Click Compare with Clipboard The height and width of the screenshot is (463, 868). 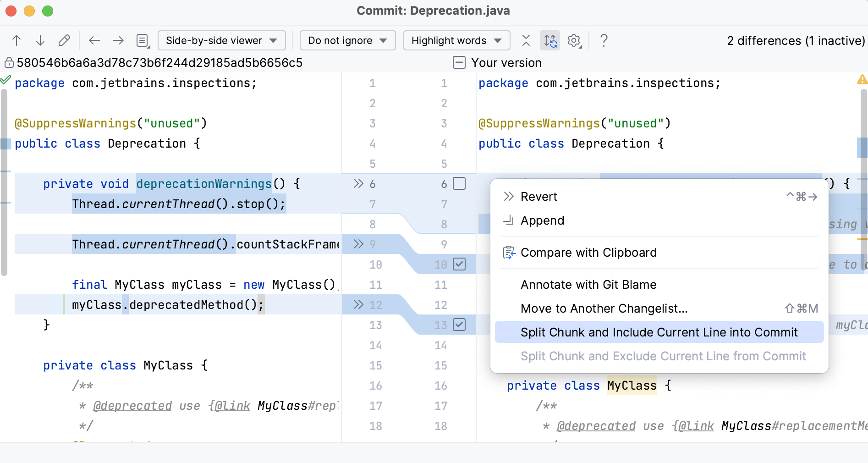pos(589,253)
